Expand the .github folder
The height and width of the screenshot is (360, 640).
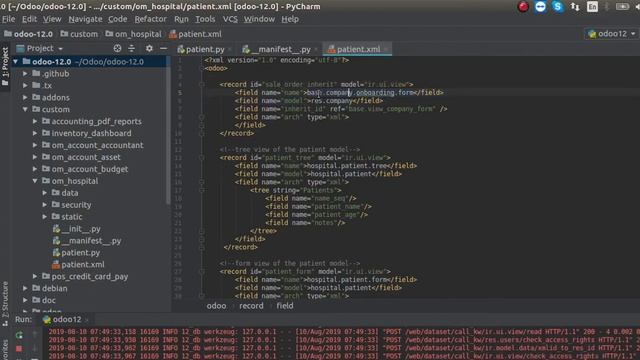click(25, 74)
